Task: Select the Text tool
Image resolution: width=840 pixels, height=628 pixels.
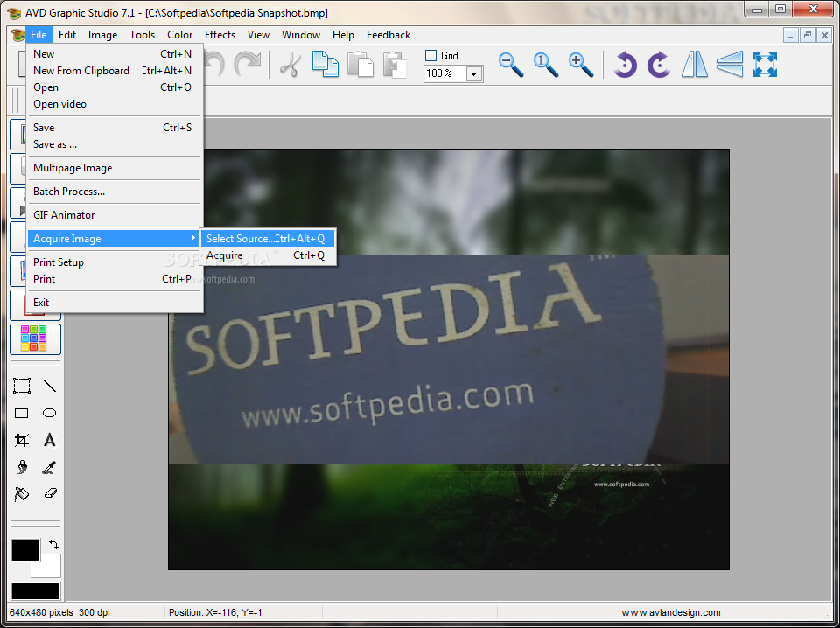Action: coord(49,440)
